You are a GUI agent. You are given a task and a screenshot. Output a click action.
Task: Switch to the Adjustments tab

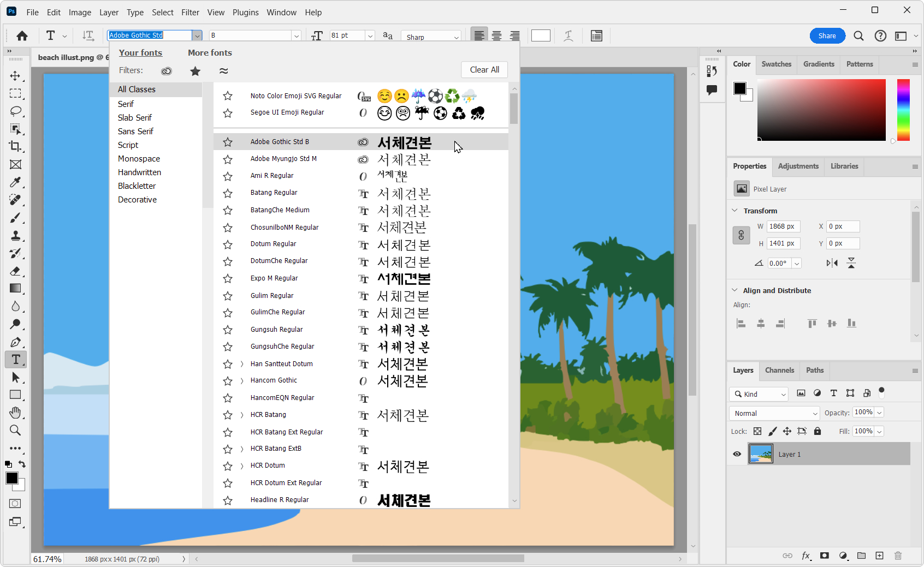tap(798, 166)
